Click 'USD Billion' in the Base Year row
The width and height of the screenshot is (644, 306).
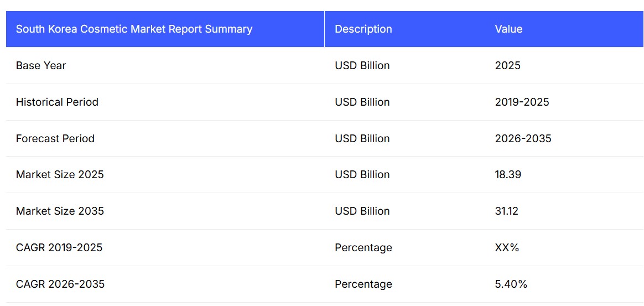coord(362,66)
